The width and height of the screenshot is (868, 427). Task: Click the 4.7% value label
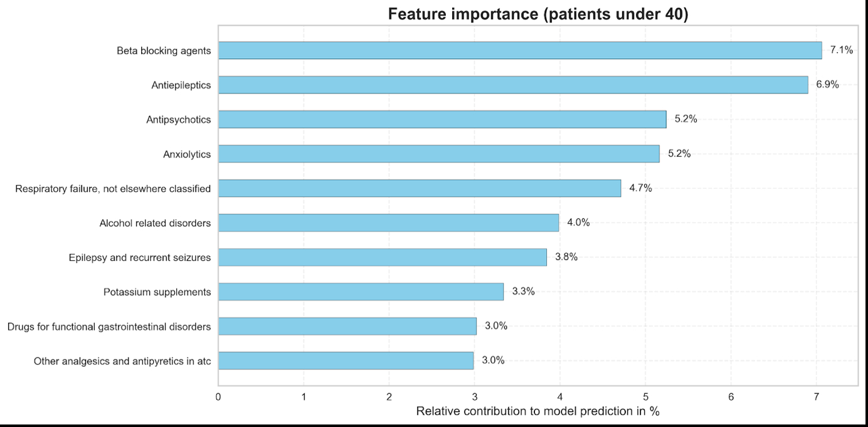pyautogui.click(x=640, y=188)
